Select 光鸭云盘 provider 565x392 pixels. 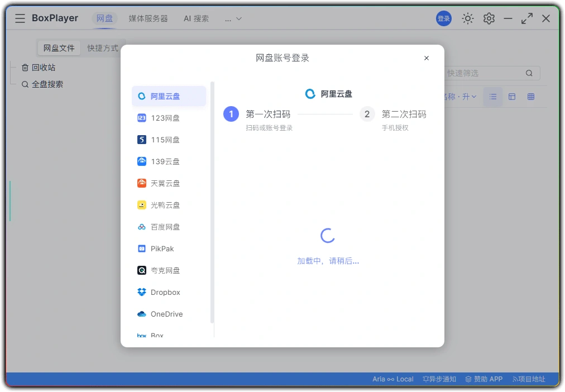click(x=169, y=205)
